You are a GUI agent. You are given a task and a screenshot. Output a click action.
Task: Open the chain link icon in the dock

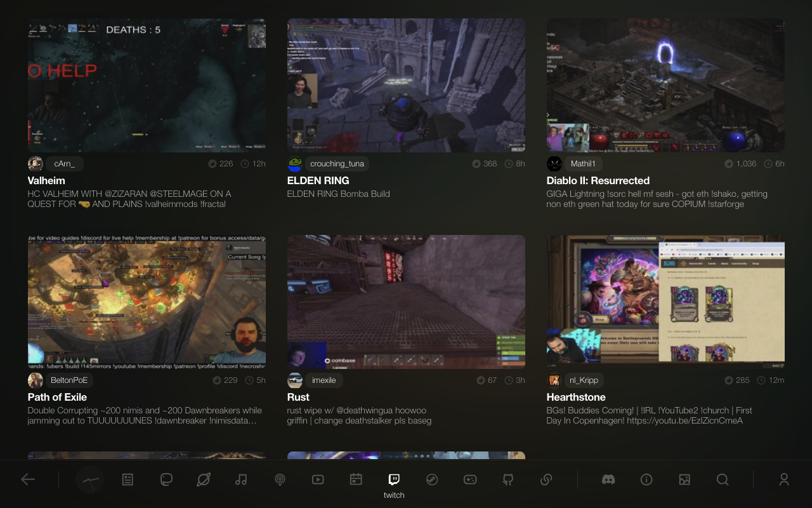(x=546, y=479)
